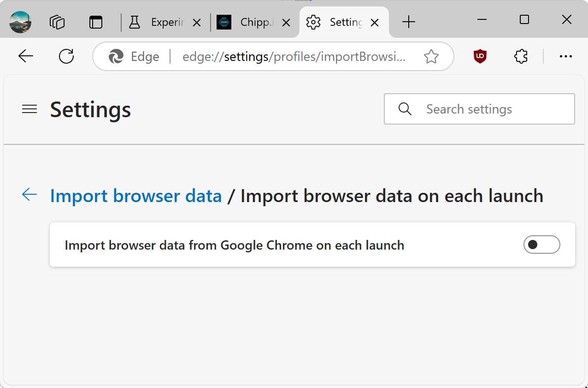Image resolution: width=588 pixels, height=388 pixels.
Task: Close the Settings tab
Action: coord(375,22)
